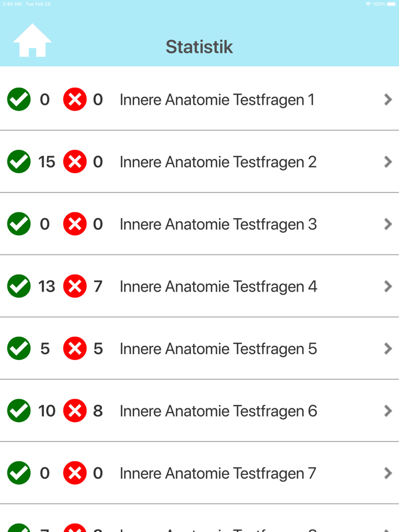Click the green checkmark icon for Testfragen 1
This screenshot has width=399, height=532.
[19, 99]
